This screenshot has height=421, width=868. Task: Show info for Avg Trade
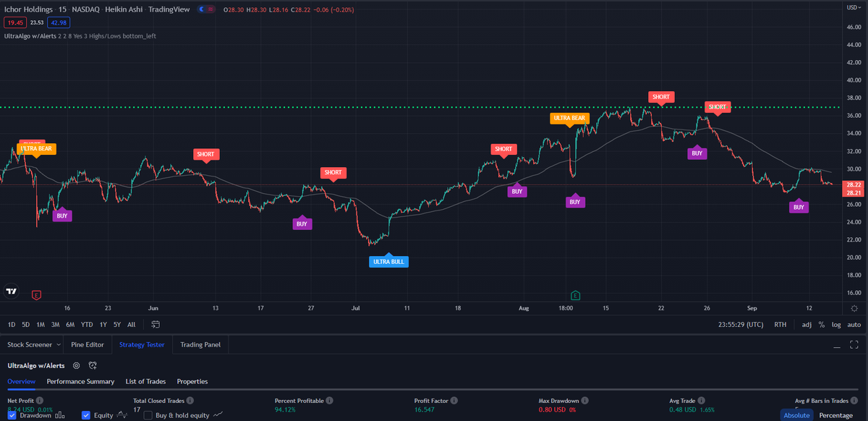pos(702,400)
